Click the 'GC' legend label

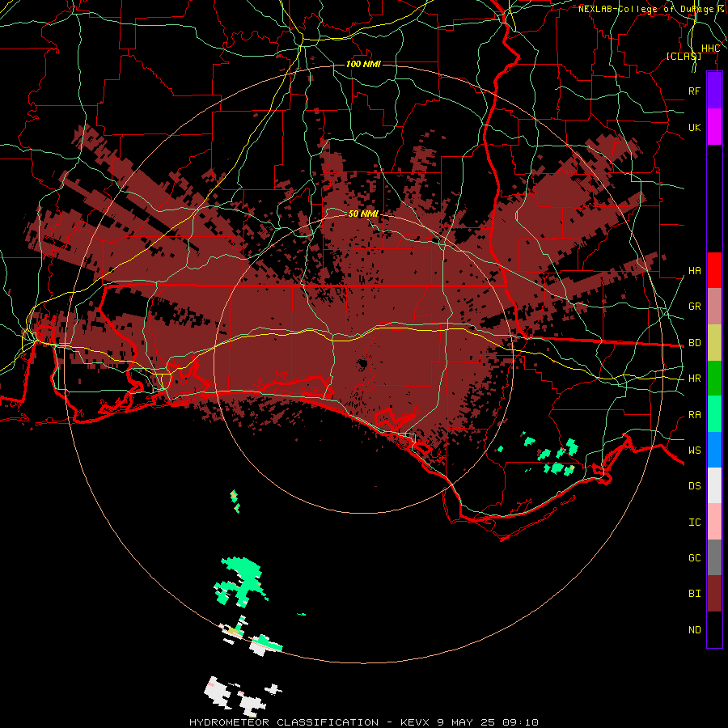pos(695,558)
